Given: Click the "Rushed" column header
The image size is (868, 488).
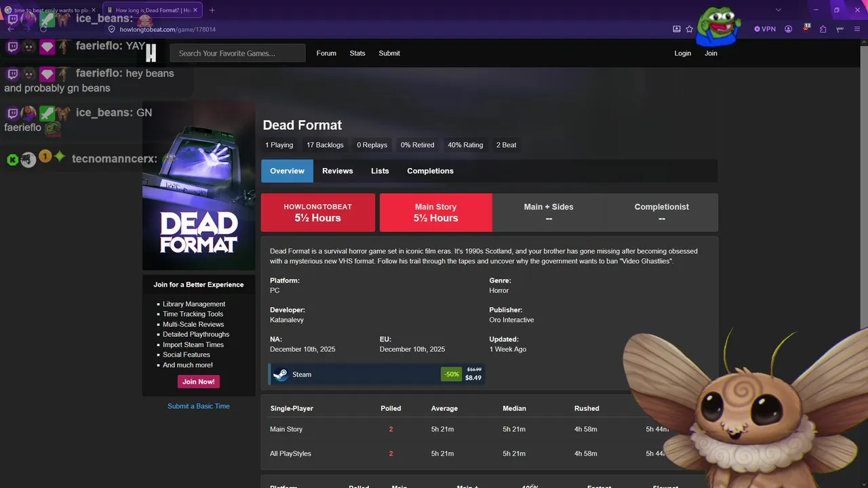Looking at the screenshot, I should click(x=587, y=409).
